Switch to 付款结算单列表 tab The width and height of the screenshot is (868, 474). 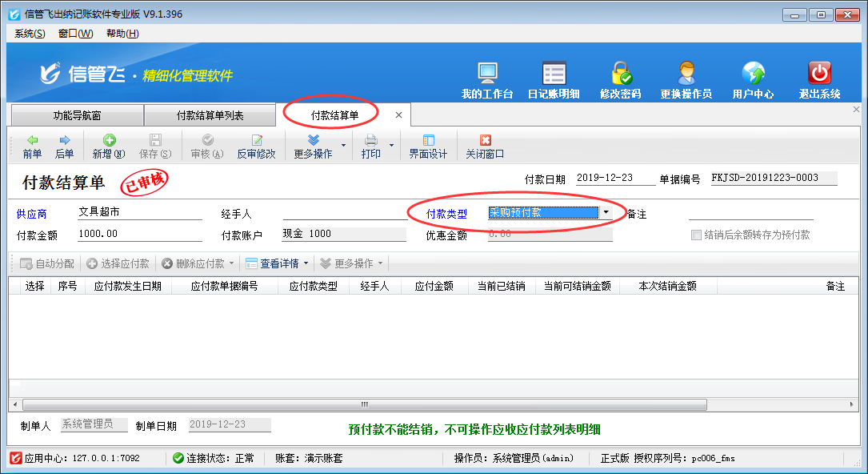tap(210, 115)
